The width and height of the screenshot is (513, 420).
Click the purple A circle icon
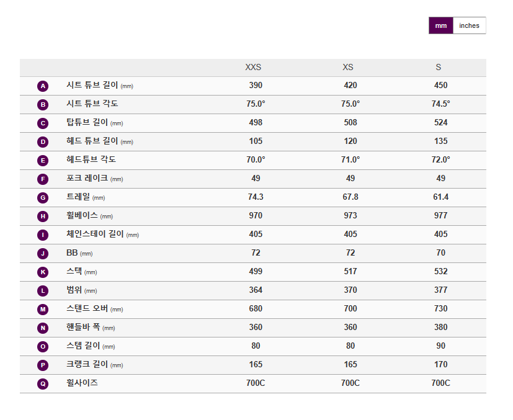(x=43, y=86)
